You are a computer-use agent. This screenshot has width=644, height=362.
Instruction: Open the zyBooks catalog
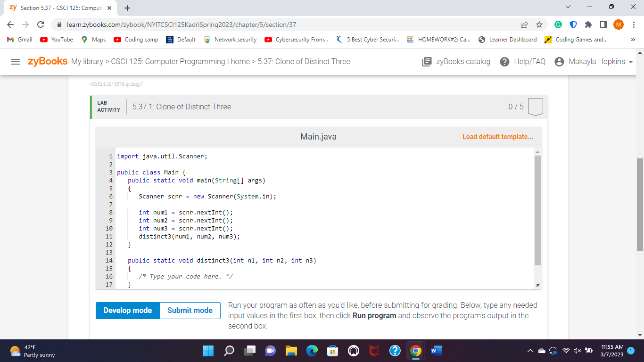[x=456, y=62]
